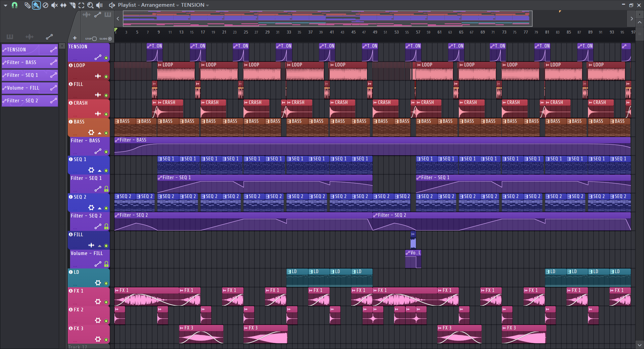Click bar 33 on the timeline ruler
Screen dimensions: 644x349
pyautogui.click(x=289, y=32)
